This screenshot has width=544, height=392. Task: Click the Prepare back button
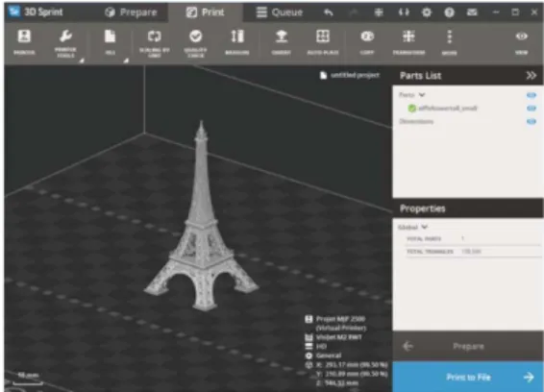tap(468, 346)
